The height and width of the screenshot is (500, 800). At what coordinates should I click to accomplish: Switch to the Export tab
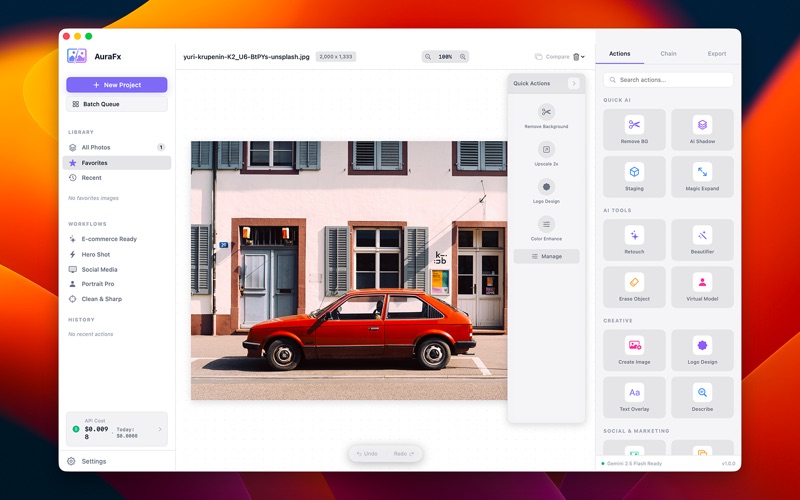click(x=716, y=54)
